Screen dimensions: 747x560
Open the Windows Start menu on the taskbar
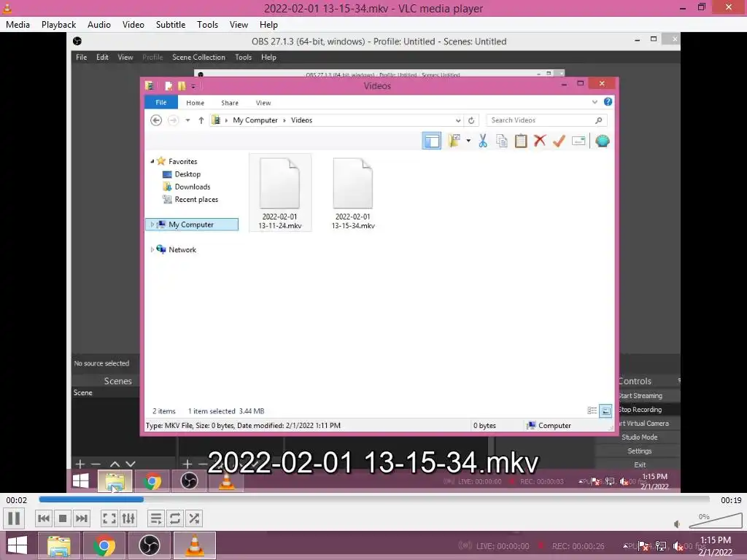[x=18, y=545]
